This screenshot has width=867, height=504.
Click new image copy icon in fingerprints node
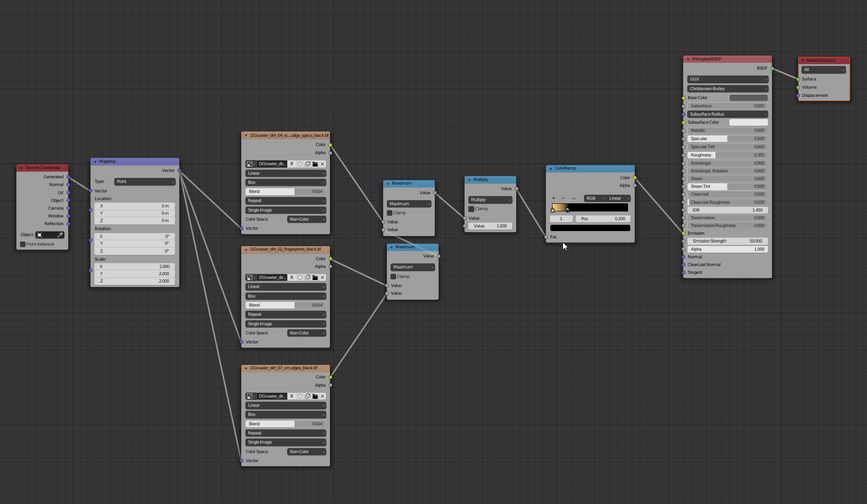click(308, 277)
